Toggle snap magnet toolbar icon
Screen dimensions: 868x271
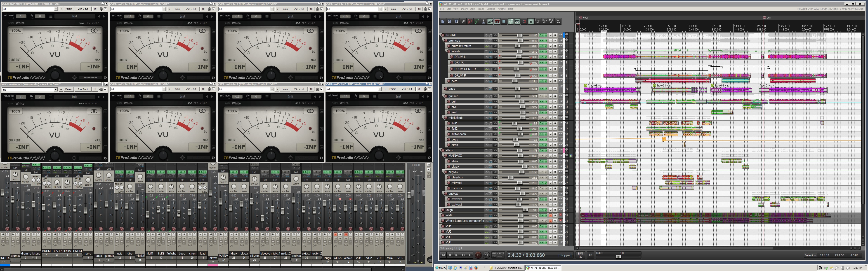(x=524, y=21)
